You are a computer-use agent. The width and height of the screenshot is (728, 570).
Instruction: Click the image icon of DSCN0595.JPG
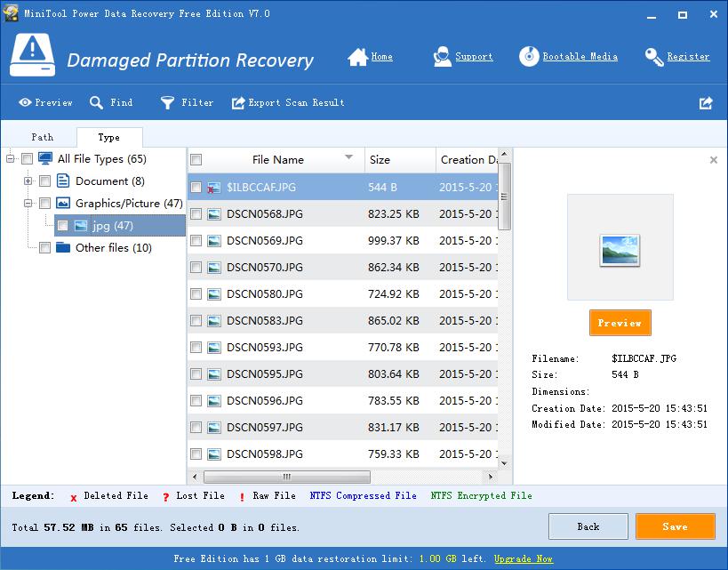[214, 374]
